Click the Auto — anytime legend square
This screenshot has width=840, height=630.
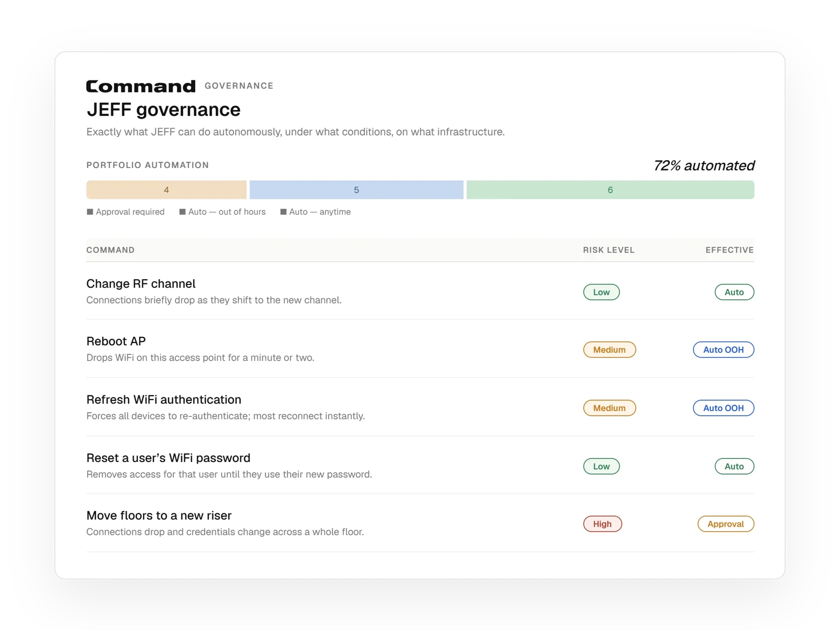point(283,212)
